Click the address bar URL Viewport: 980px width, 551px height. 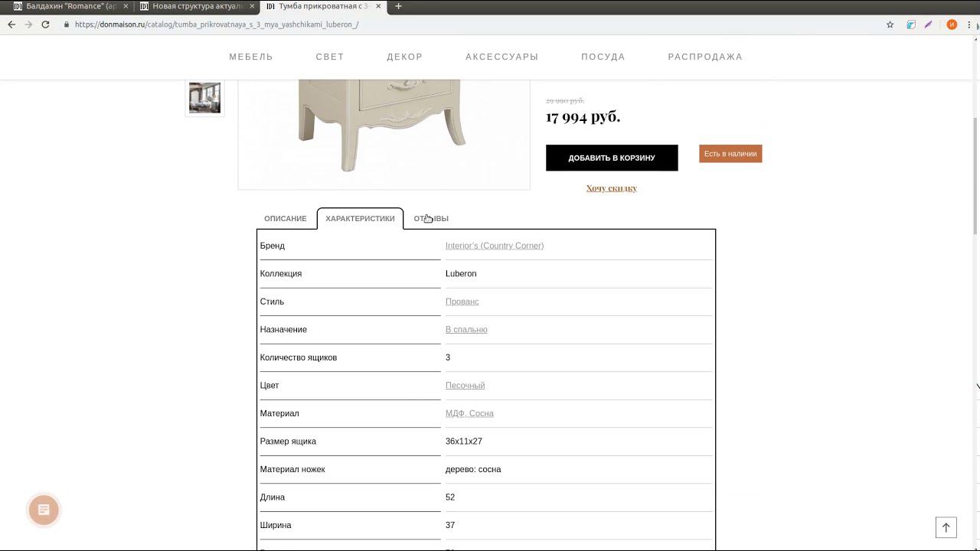[217, 24]
